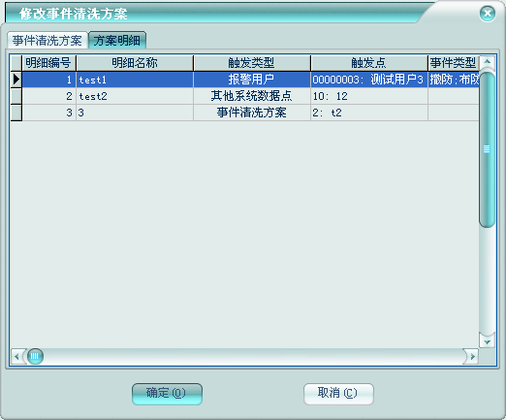This screenshot has height=420, width=506.
Task: Click the vertical scrollbar down arrow
Action: pos(487,341)
